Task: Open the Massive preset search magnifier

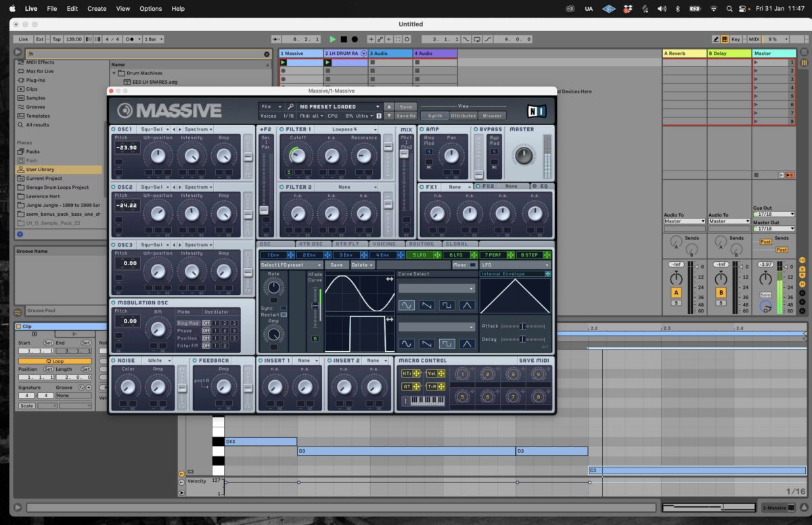Action: (291, 106)
